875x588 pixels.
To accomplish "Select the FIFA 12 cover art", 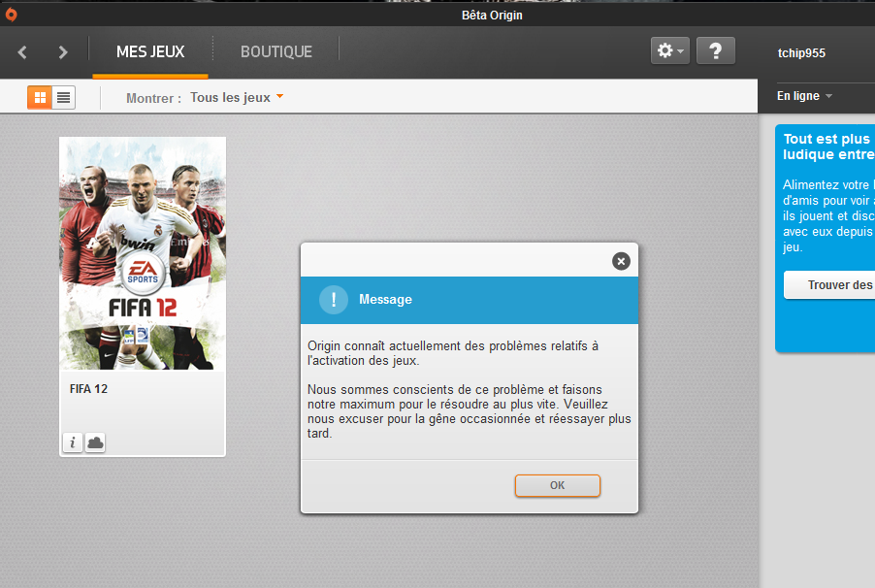I will (x=143, y=253).
